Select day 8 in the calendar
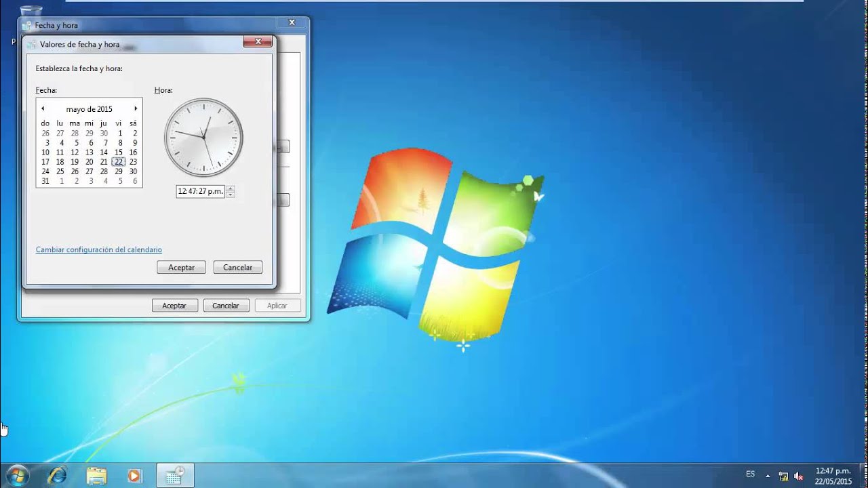Image resolution: width=868 pixels, height=488 pixels. 121,143
